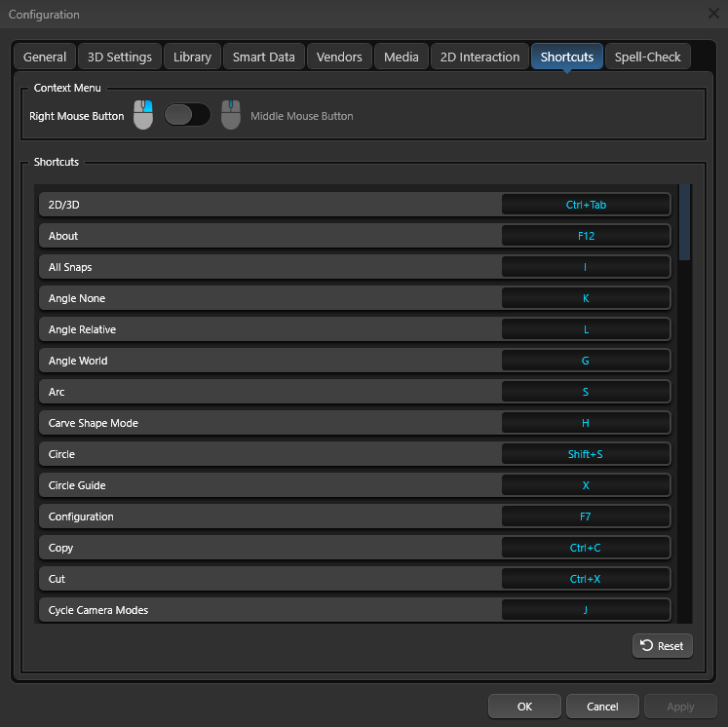Viewport: 728px width, 727px height.
Task: Open the Spell-Check tab
Action: point(647,57)
